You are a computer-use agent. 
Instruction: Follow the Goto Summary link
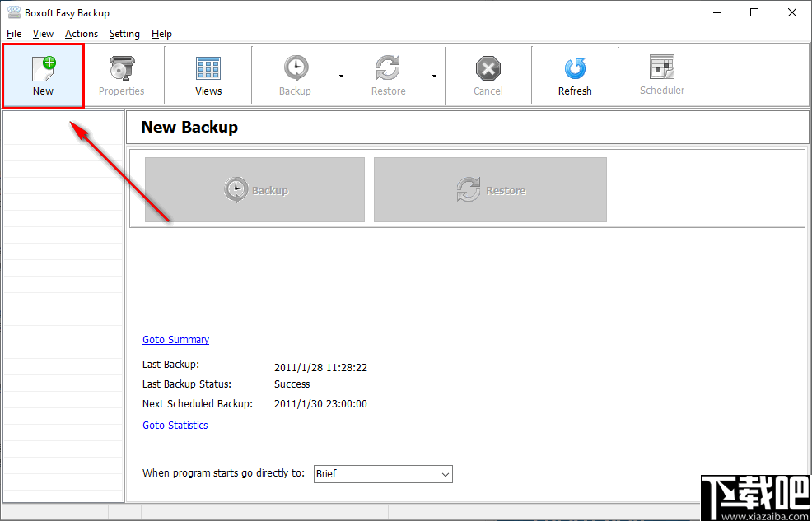(175, 339)
